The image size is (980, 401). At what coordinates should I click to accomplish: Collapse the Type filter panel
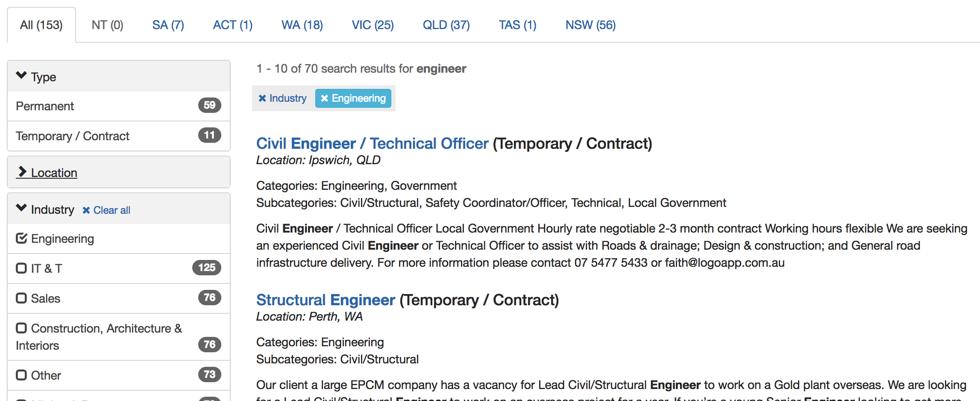pos(21,76)
